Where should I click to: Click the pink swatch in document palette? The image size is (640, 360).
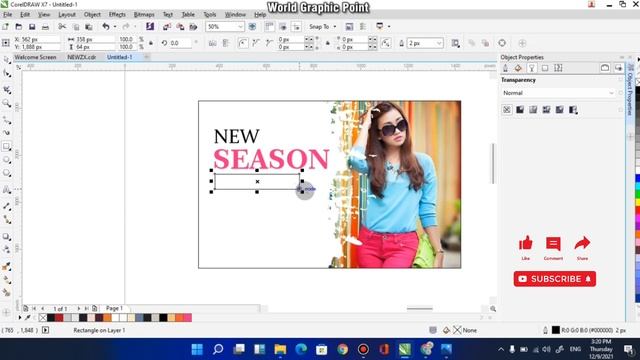coord(187,318)
